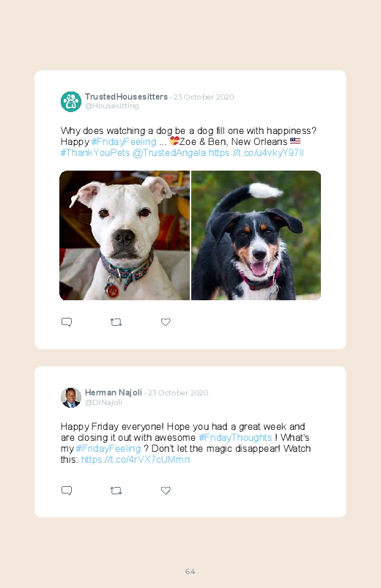Open #FridayFeeling hashtag in Herman's tweet
Viewport: 381px width, 588px height.
click(x=108, y=448)
